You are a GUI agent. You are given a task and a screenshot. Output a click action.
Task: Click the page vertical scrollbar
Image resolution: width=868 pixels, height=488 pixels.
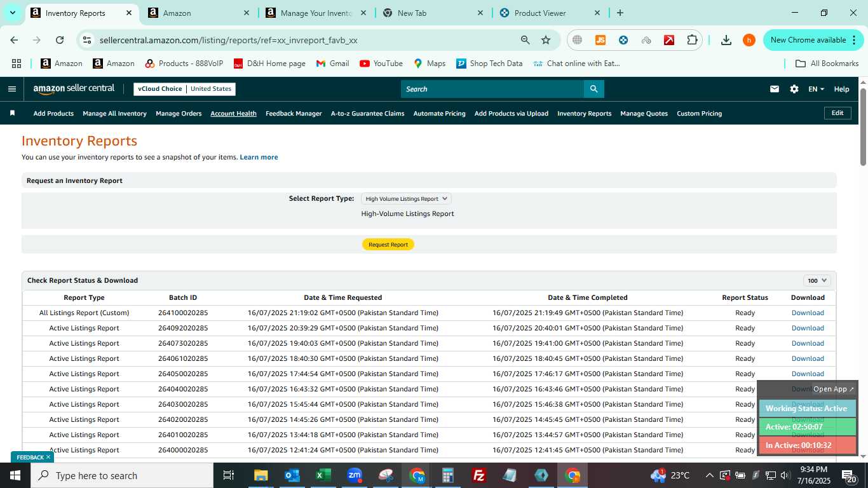coord(863,127)
